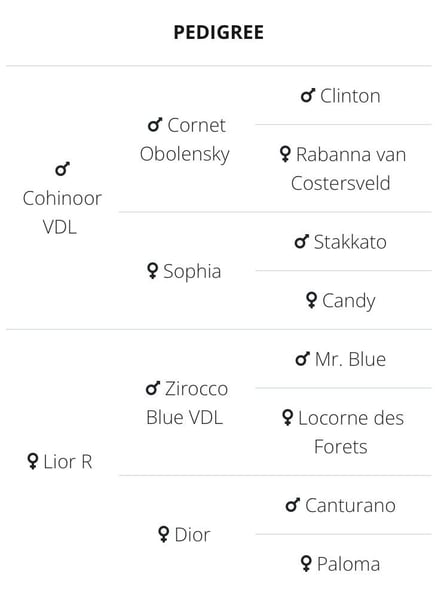
Task: Open the Stakkato ancestor entry
Action: point(350,242)
